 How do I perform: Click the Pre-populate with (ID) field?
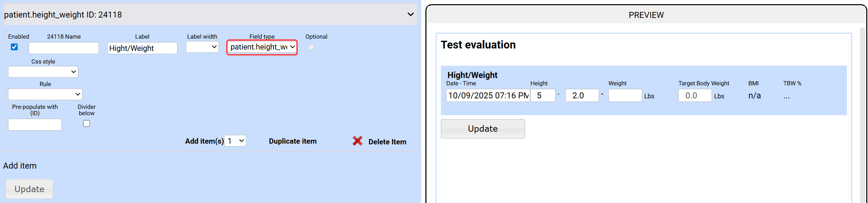tap(35, 125)
